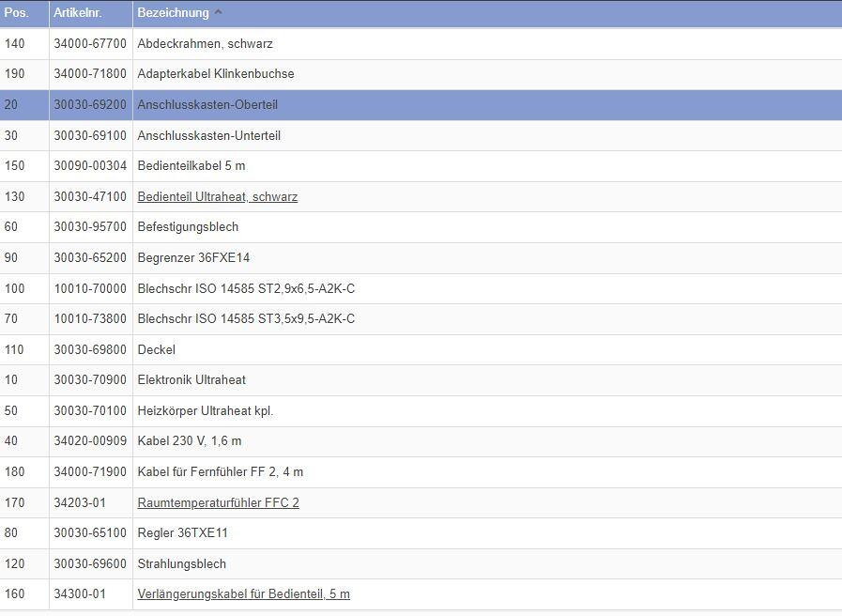Select the Anschlusskasten-Unterteil row

point(208,136)
